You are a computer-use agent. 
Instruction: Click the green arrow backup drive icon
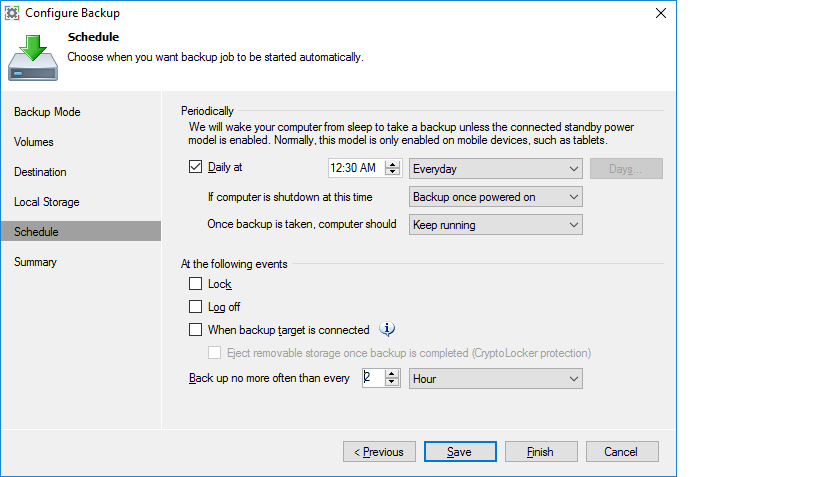tap(33, 56)
